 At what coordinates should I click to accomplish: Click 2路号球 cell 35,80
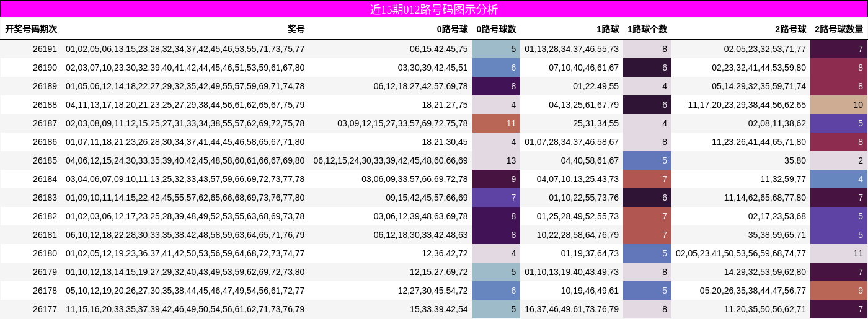tap(795, 160)
